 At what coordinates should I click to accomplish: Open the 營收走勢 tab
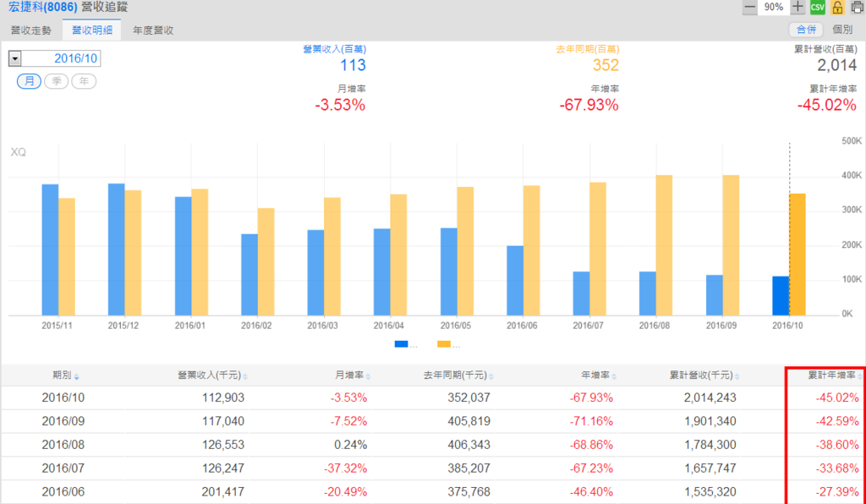31,30
